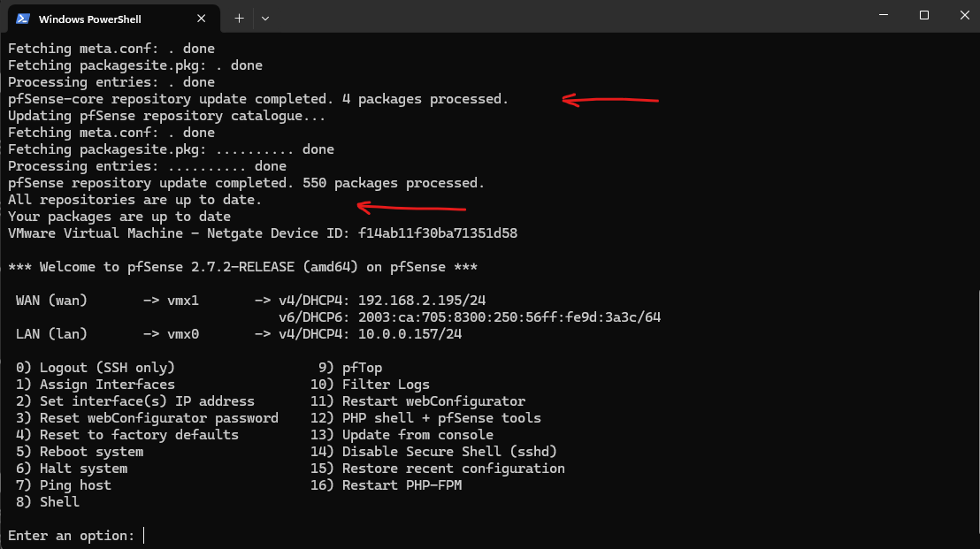
Task: Minimize the terminal window
Action: pyautogui.click(x=883, y=15)
